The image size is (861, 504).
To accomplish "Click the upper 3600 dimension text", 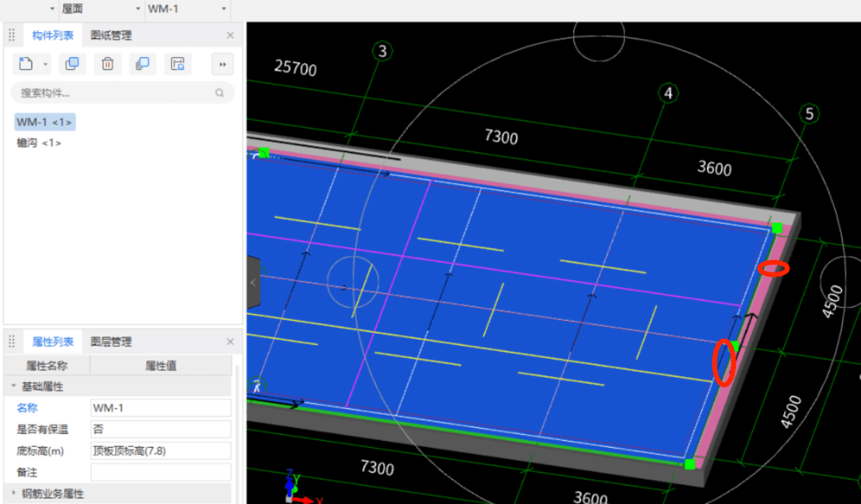I will 714,168.
